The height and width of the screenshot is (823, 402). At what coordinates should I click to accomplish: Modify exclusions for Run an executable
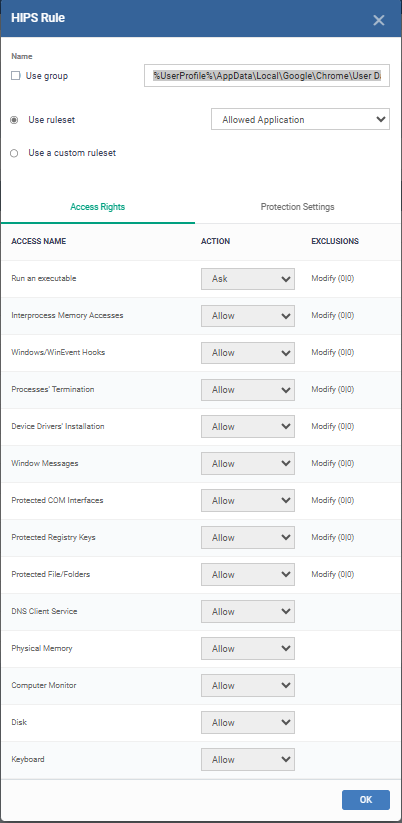tap(333, 279)
